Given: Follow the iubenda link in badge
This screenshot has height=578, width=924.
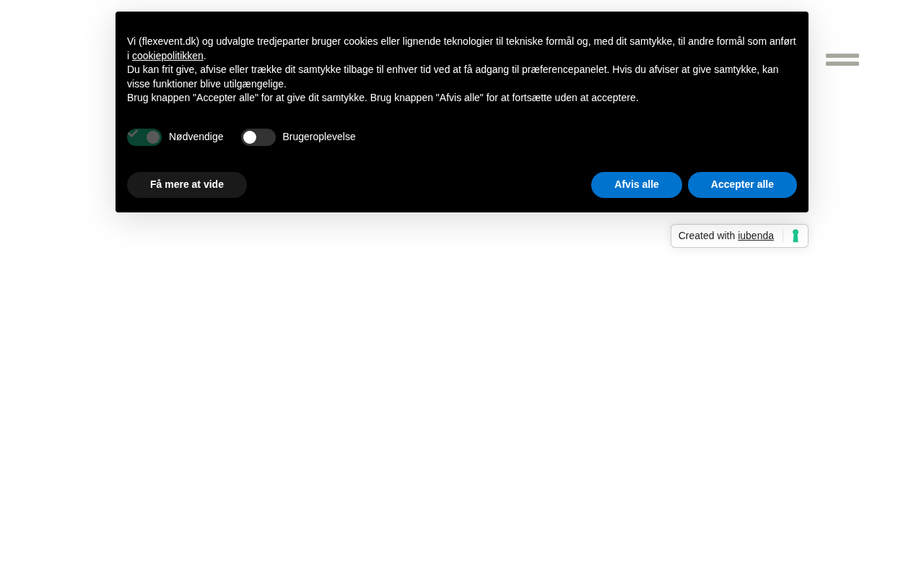Looking at the screenshot, I should (756, 236).
